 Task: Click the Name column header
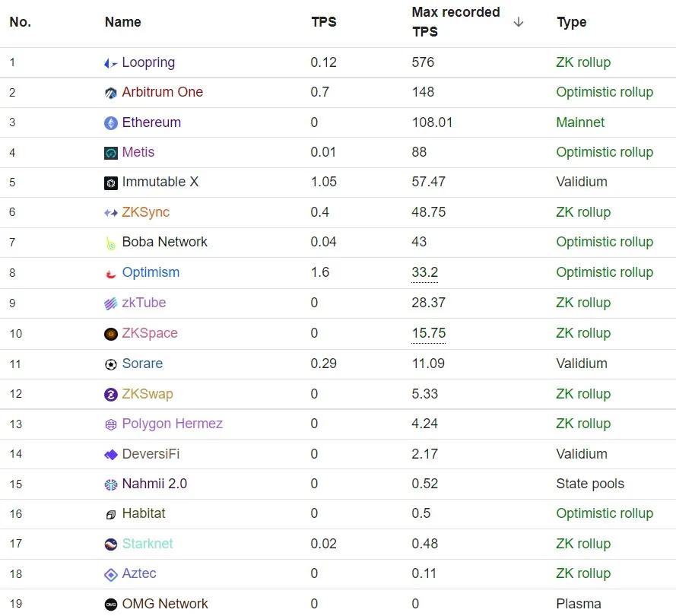(x=123, y=22)
